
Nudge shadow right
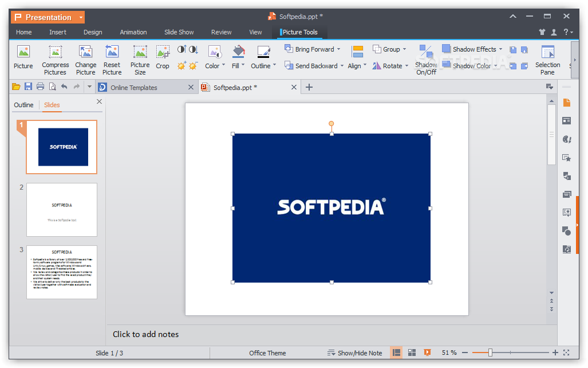[524, 66]
